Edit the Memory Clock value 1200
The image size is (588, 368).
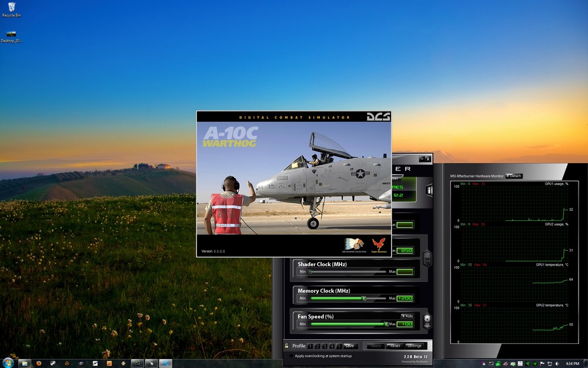click(x=405, y=298)
